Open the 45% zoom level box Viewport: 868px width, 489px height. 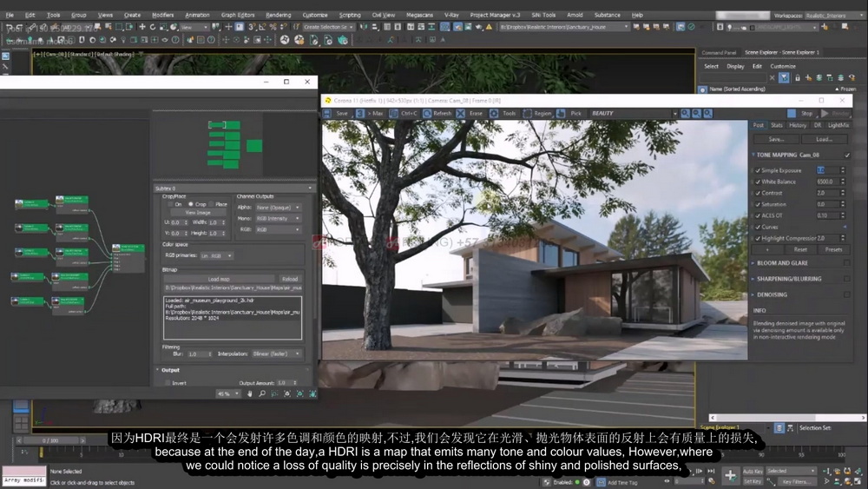[x=228, y=393]
